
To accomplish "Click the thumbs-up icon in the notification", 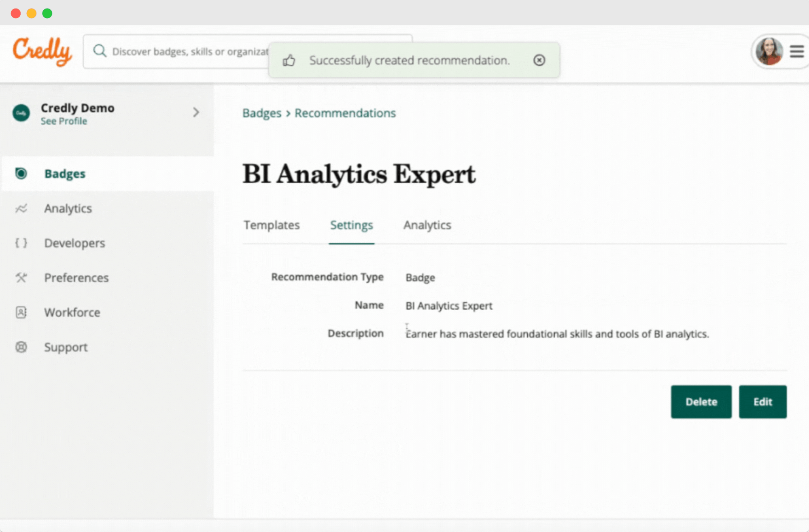I will [289, 60].
